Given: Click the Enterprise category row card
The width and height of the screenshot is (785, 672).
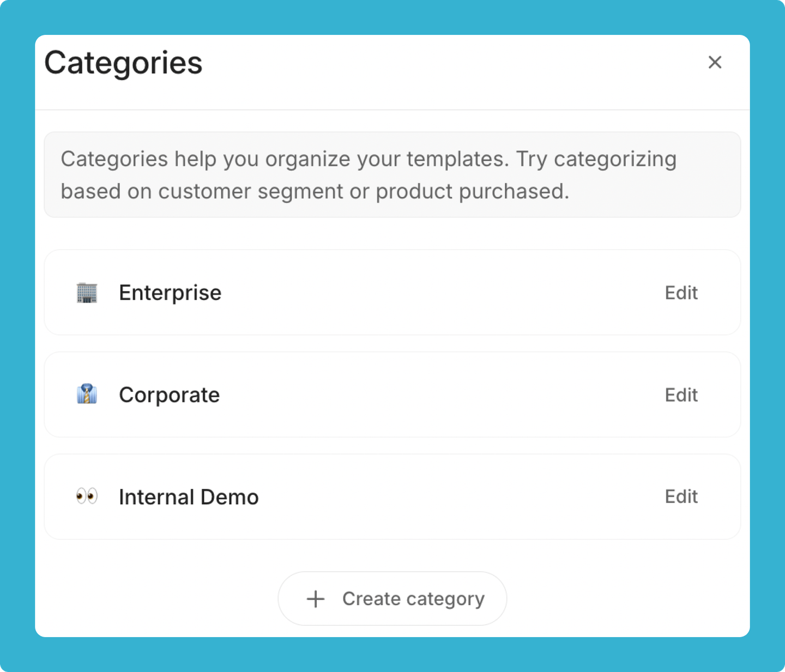Looking at the screenshot, I should point(392,292).
